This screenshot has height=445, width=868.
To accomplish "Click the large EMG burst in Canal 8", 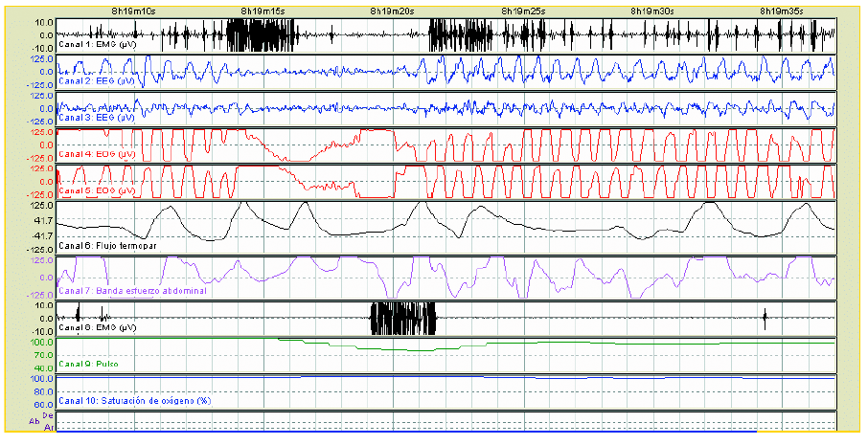I will tap(402, 318).
